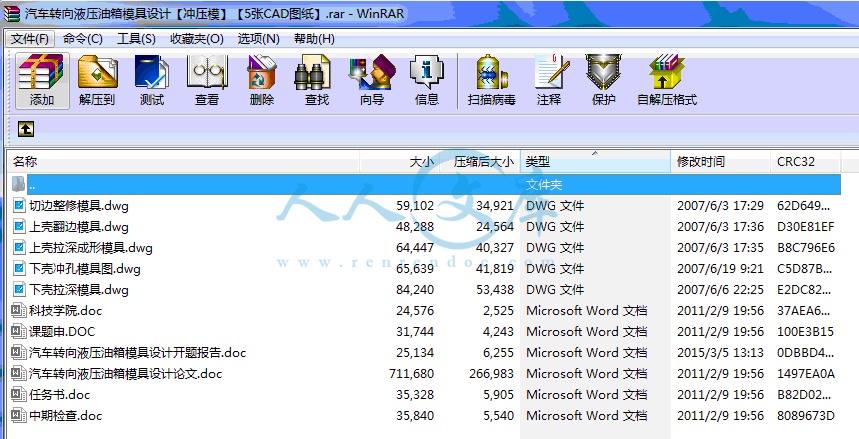
Task: Click the Word icon of 汽车转向液压油箱模具设计开题报告.doc
Action: pos(19,352)
